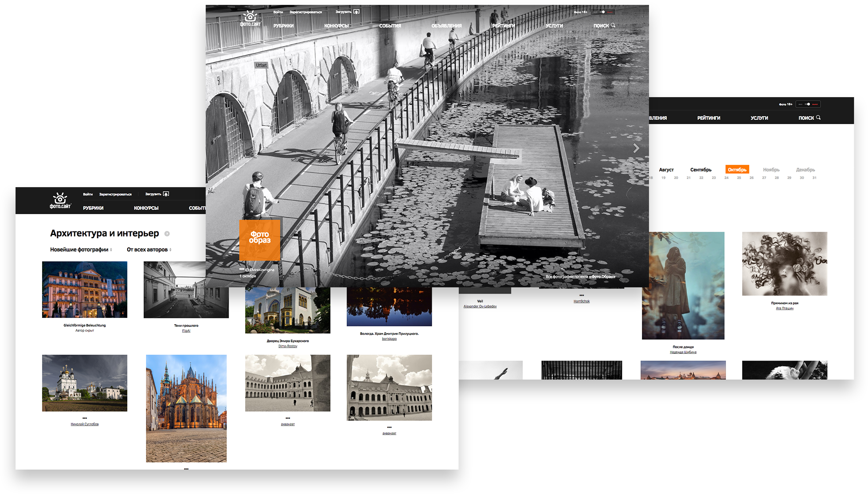Pick day 25 in the calendar strip

coord(739,178)
